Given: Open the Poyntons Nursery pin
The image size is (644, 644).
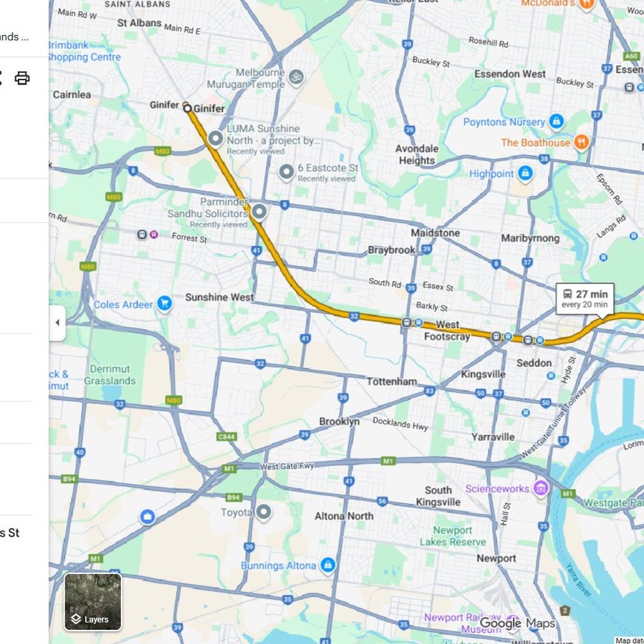Looking at the screenshot, I should coord(557,121).
